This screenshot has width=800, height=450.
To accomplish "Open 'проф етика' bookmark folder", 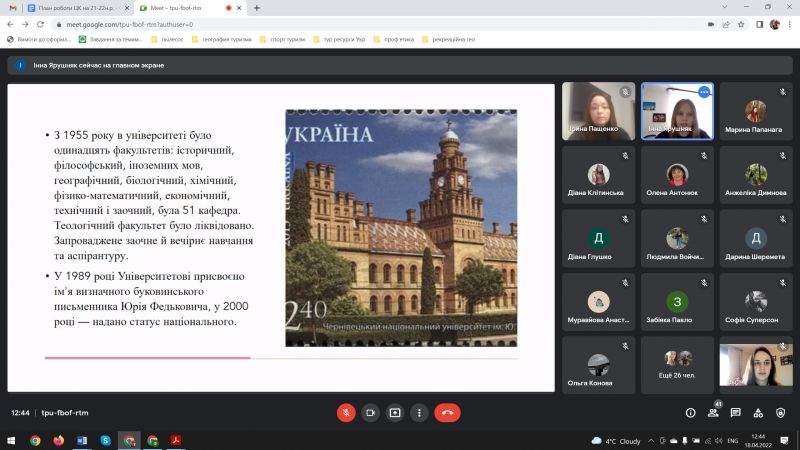I will click(x=394, y=39).
